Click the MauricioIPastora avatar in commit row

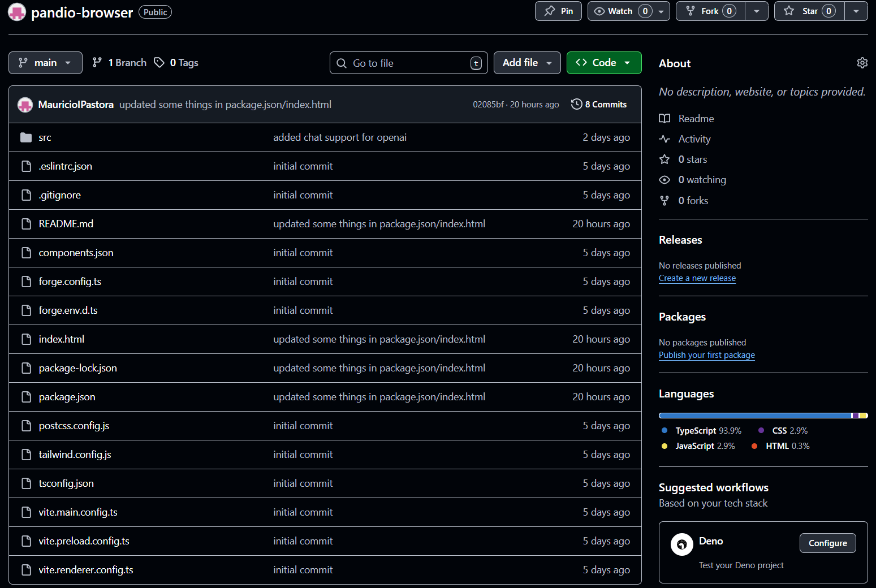click(25, 105)
